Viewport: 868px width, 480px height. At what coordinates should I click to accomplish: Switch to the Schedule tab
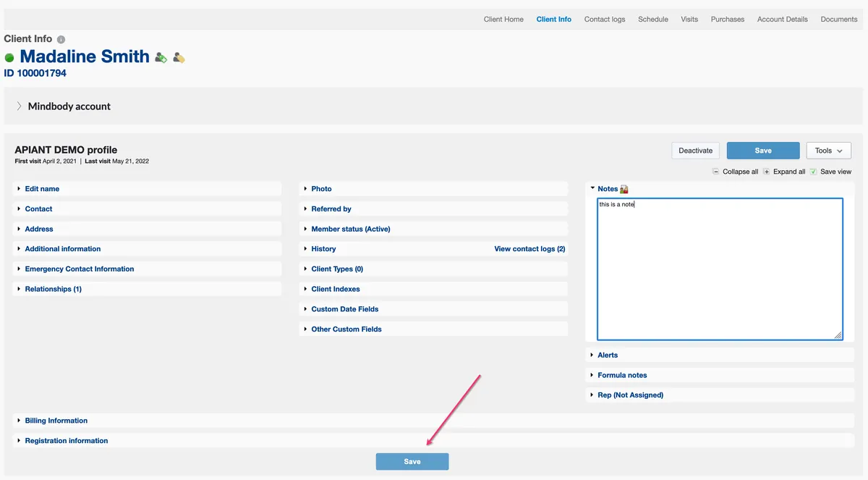tap(653, 20)
